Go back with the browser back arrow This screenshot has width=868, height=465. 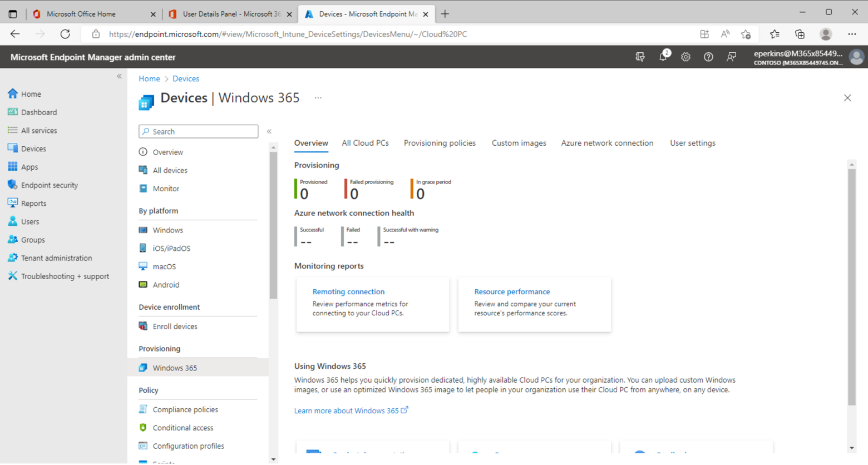point(15,34)
